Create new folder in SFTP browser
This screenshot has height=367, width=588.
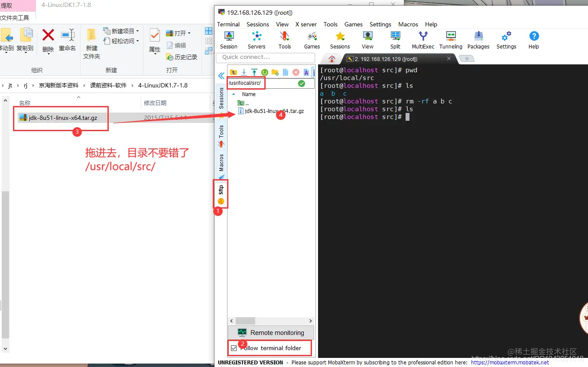[x=275, y=72]
